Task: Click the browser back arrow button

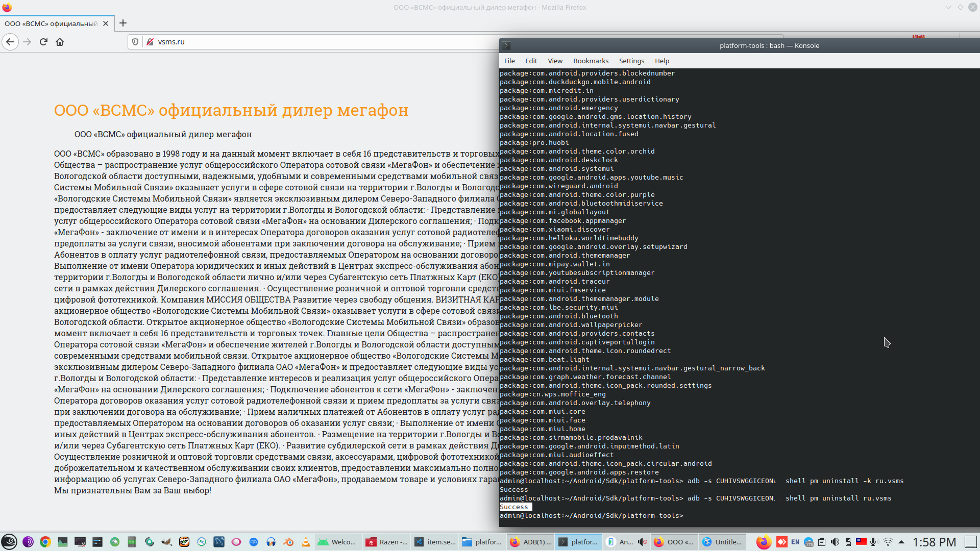Action: (x=10, y=42)
